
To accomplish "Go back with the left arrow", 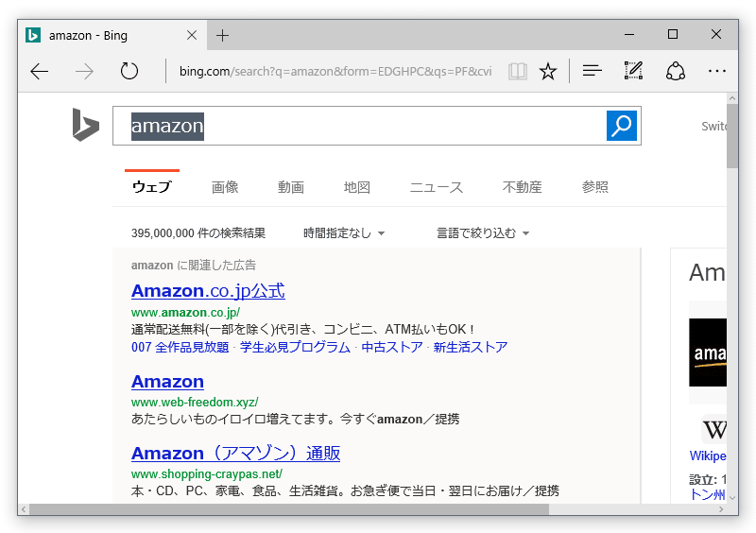I will tap(39, 72).
